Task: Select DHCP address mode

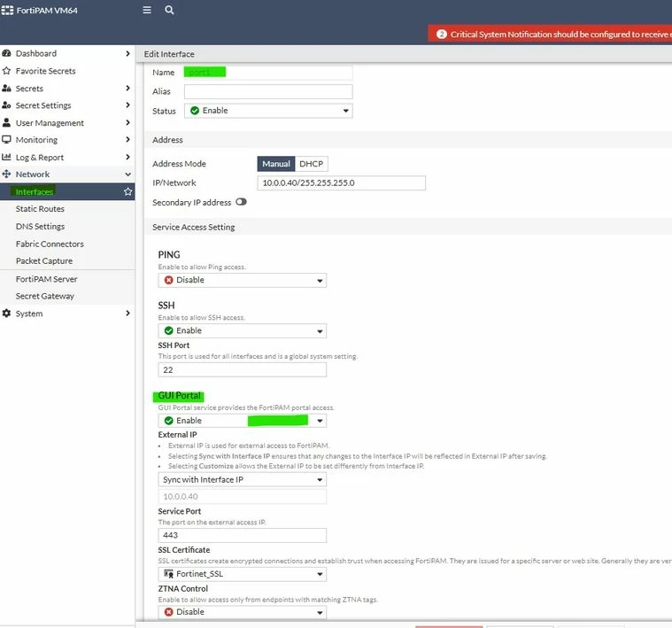Action: coord(311,164)
